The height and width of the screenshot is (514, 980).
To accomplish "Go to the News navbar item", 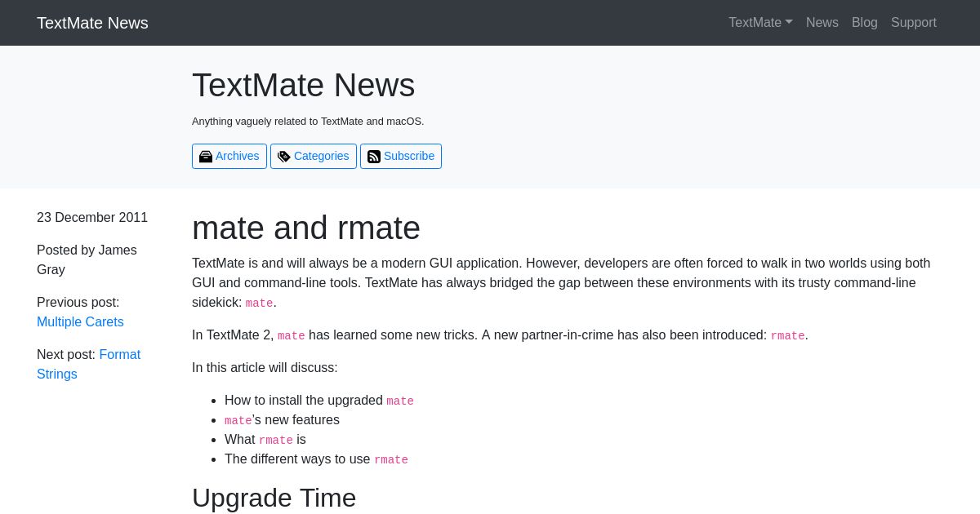I will [822, 23].
